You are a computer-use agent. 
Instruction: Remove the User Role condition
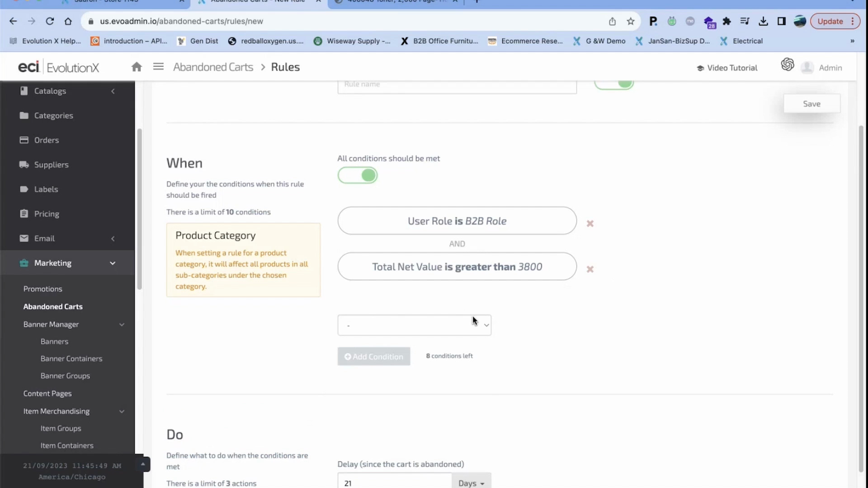(x=590, y=224)
